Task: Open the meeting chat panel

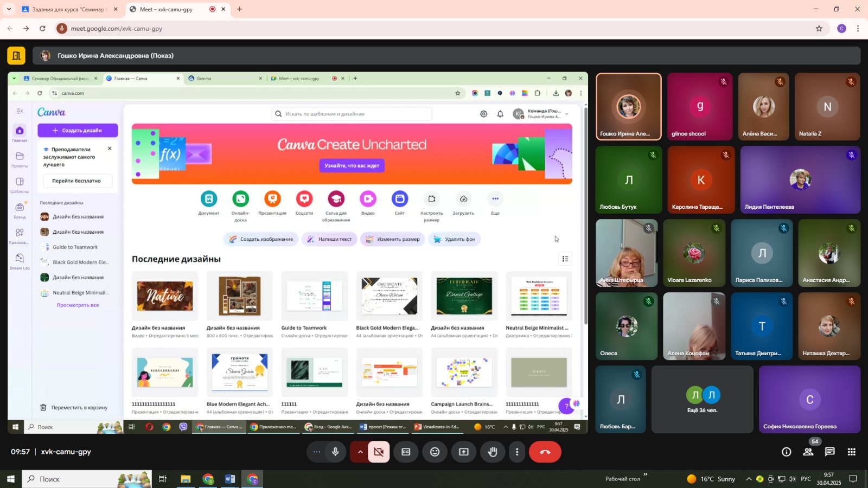Action: [830, 452]
